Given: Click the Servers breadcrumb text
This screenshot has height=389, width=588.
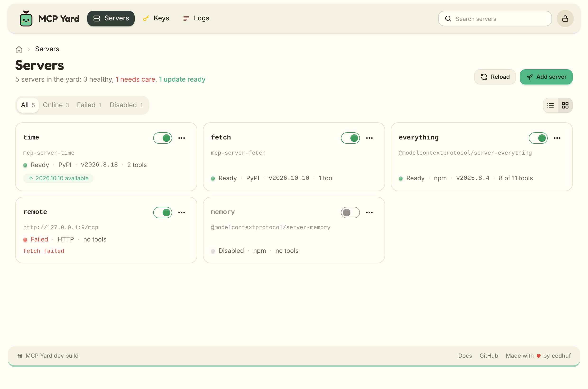Looking at the screenshot, I should pos(47,49).
